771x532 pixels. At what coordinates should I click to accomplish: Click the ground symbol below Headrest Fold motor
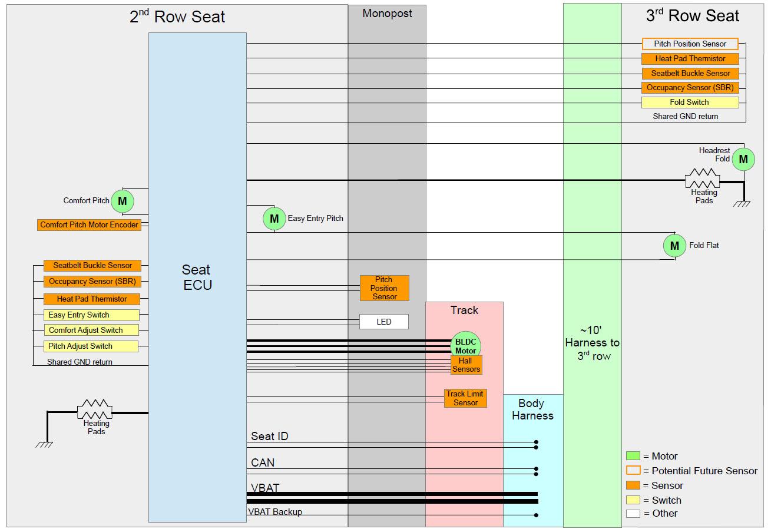[x=742, y=204]
